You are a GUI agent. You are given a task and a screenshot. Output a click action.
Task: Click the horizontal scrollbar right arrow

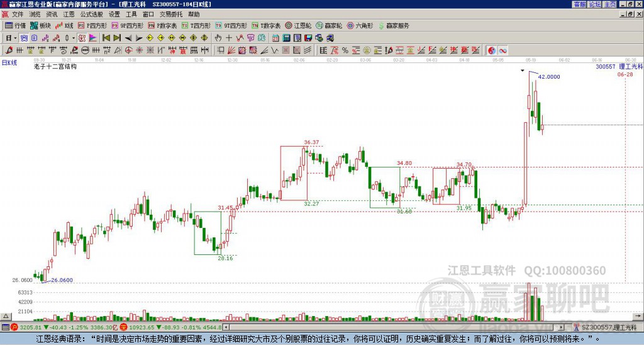562,327
